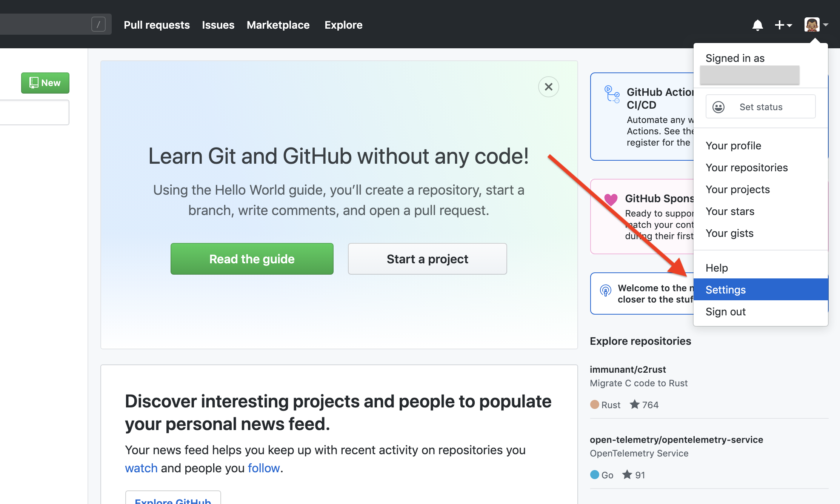Click the command palette slash icon
The height and width of the screenshot is (504, 840).
pyautogui.click(x=98, y=24)
